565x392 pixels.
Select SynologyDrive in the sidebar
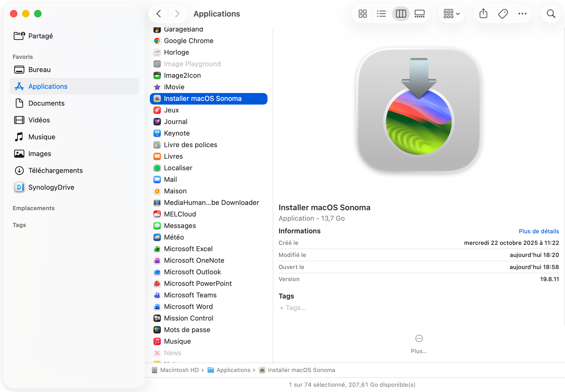click(51, 187)
